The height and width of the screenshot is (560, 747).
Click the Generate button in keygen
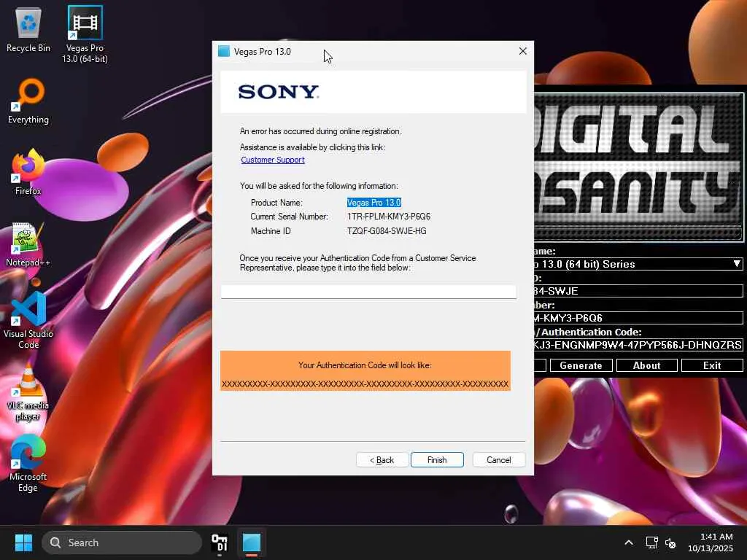(x=581, y=365)
